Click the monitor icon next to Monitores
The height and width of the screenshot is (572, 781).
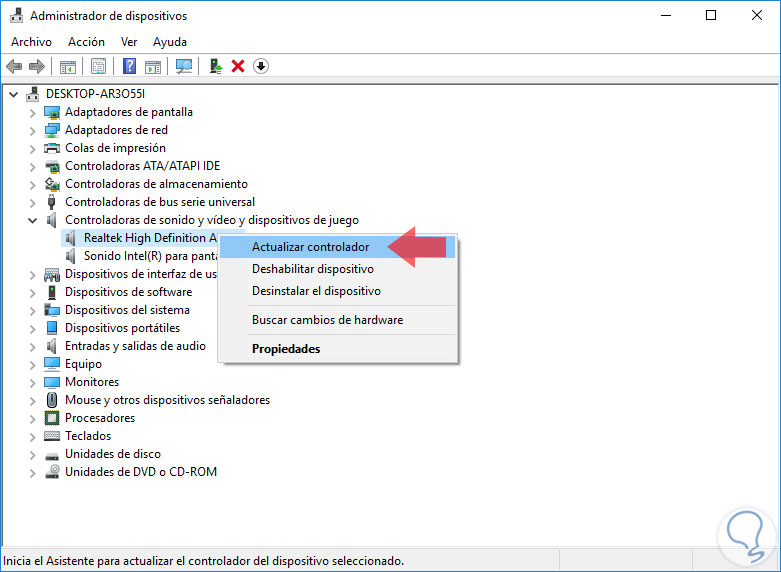click(52, 382)
